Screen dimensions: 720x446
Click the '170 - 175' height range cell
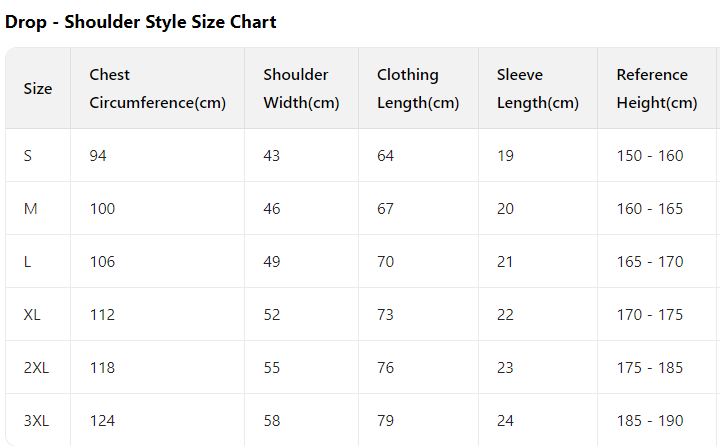click(x=650, y=315)
